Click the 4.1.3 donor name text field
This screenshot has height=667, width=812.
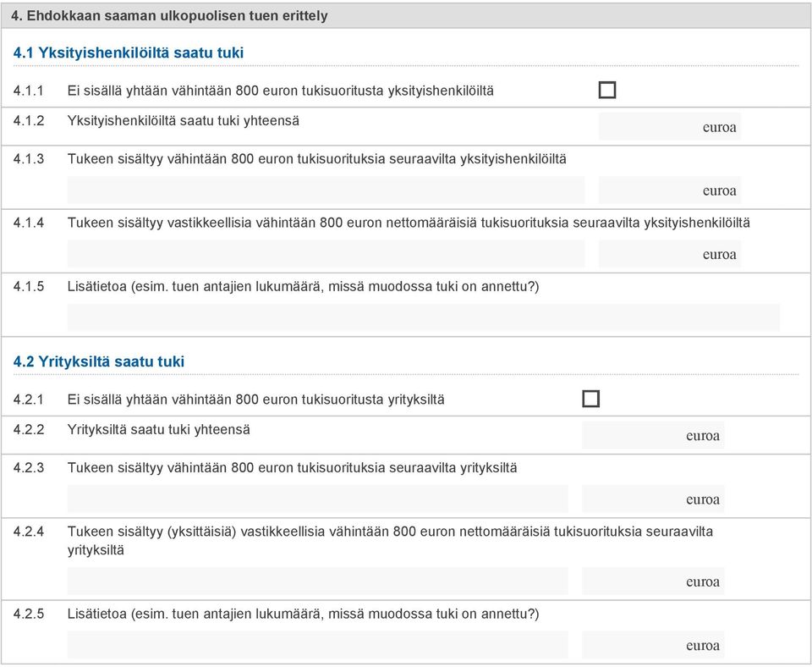click(x=326, y=190)
